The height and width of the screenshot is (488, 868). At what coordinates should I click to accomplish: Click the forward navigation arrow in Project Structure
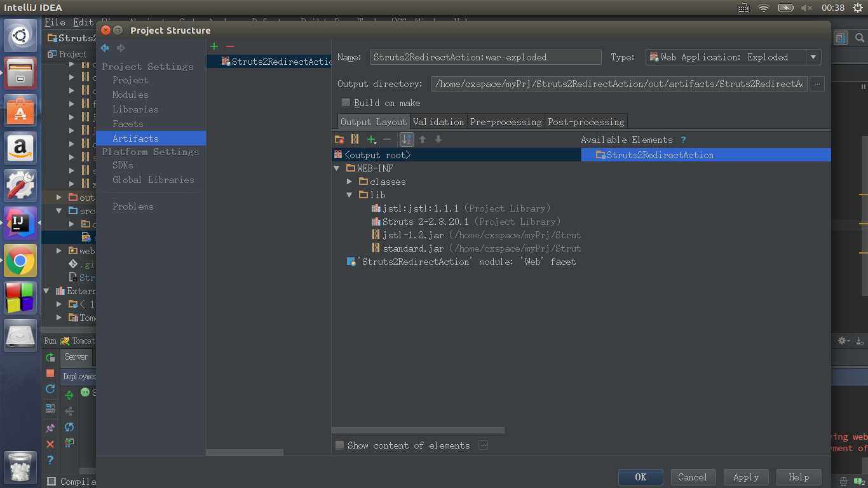(121, 48)
